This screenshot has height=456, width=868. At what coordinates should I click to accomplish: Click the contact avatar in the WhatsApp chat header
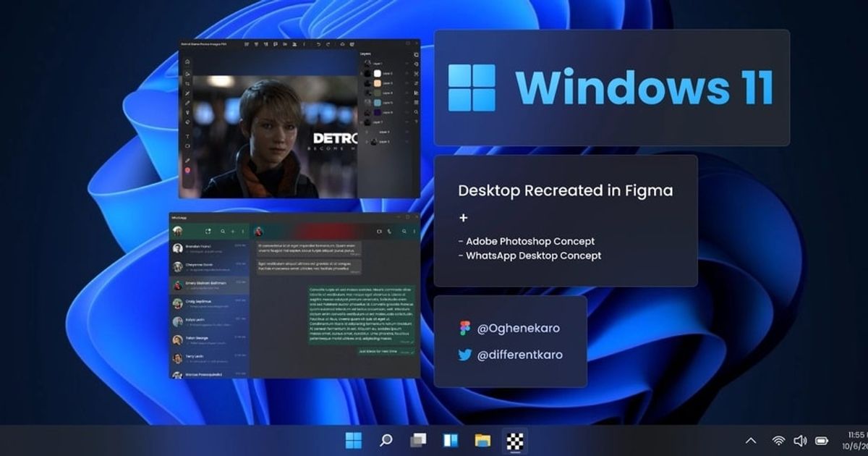pyautogui.click(x=259, y=231)
